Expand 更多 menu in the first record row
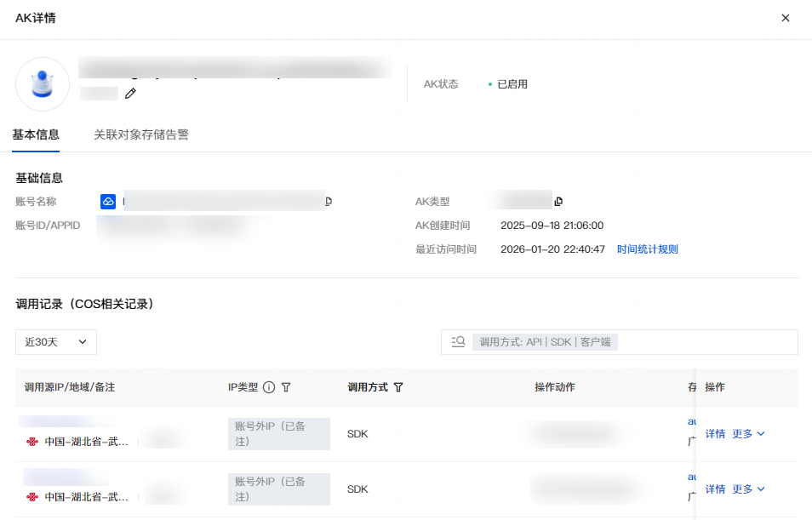Viewport: 812px width, 520px height. coord(748,434)
